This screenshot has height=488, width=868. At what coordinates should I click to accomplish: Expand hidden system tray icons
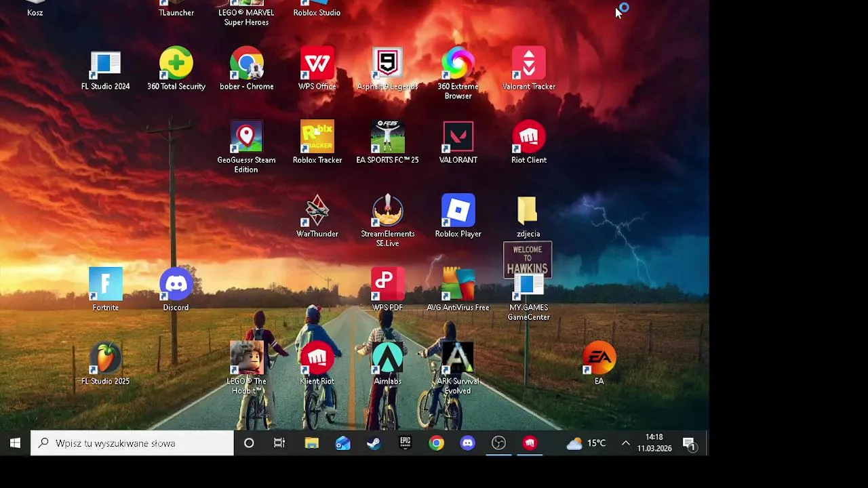pyautogui.click(x=625, y=443)
